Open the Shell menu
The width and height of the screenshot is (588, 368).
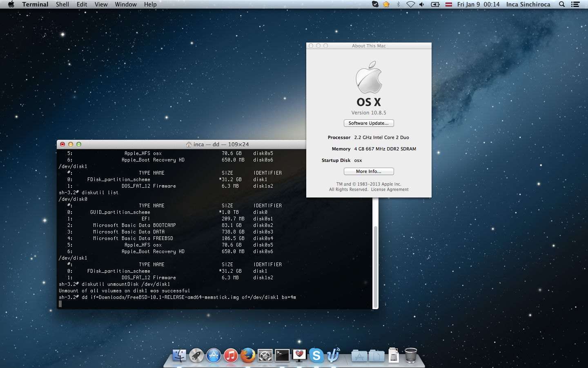click(62, 4)
